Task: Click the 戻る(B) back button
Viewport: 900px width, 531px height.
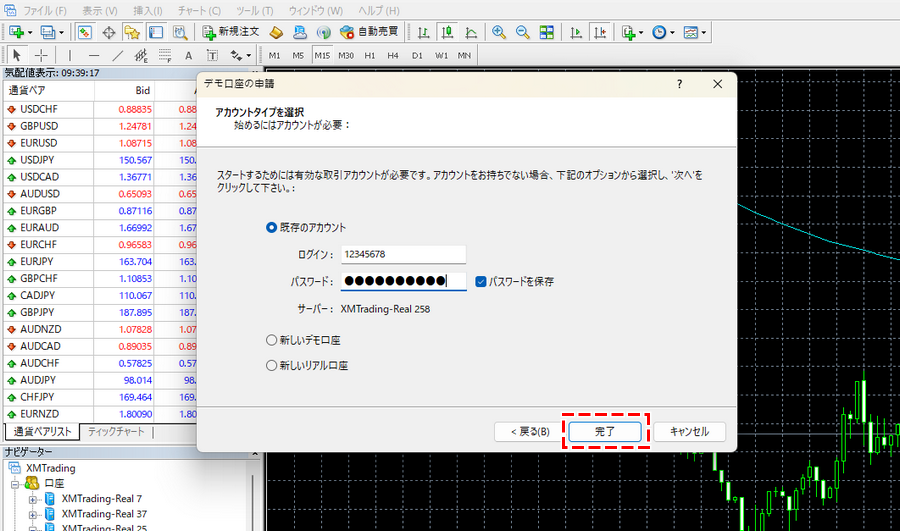Action: coord(530,432)
